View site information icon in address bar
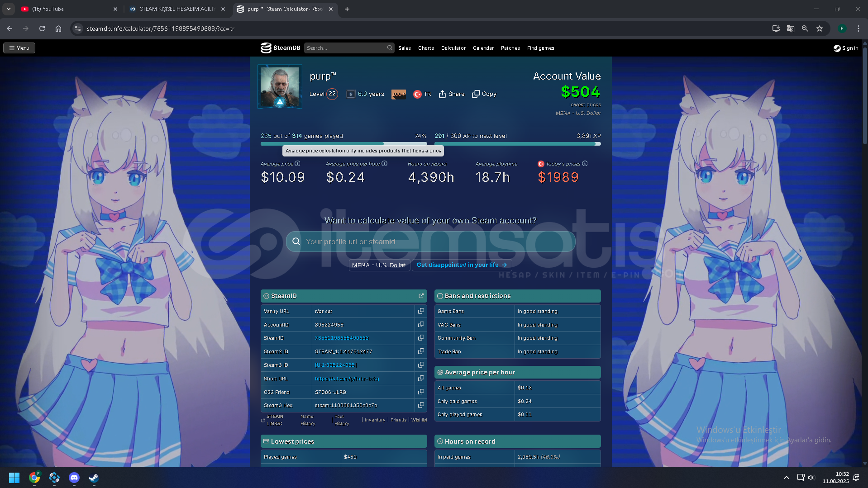 click(78, 28)
